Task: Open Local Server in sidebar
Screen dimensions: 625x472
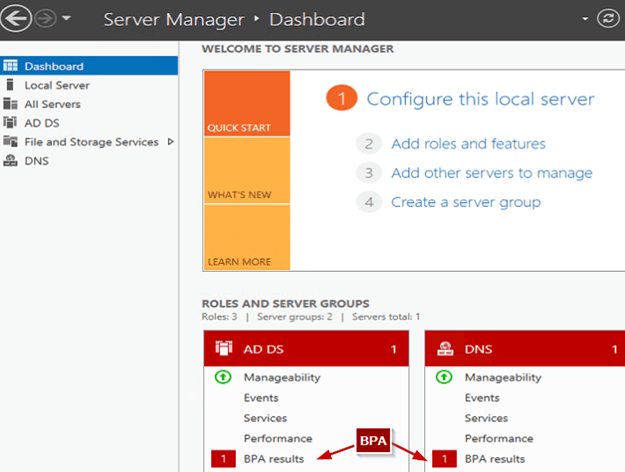Action: (57, 85)
